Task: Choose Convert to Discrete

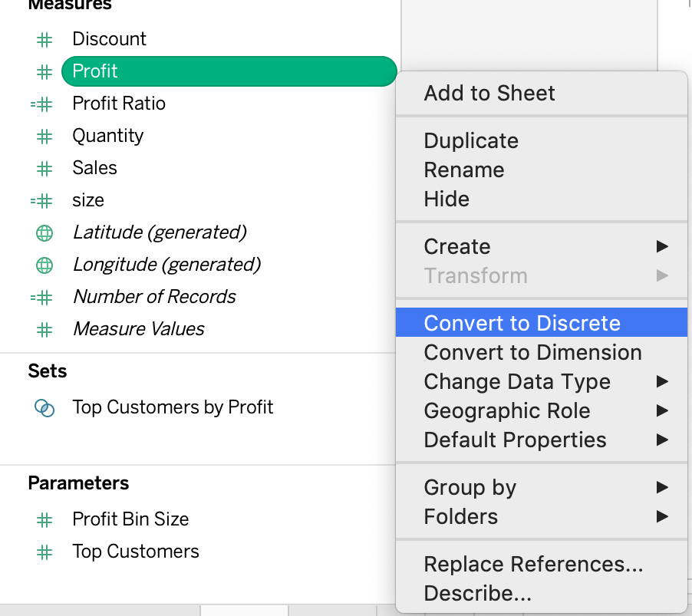Action: tap(542, 322)
